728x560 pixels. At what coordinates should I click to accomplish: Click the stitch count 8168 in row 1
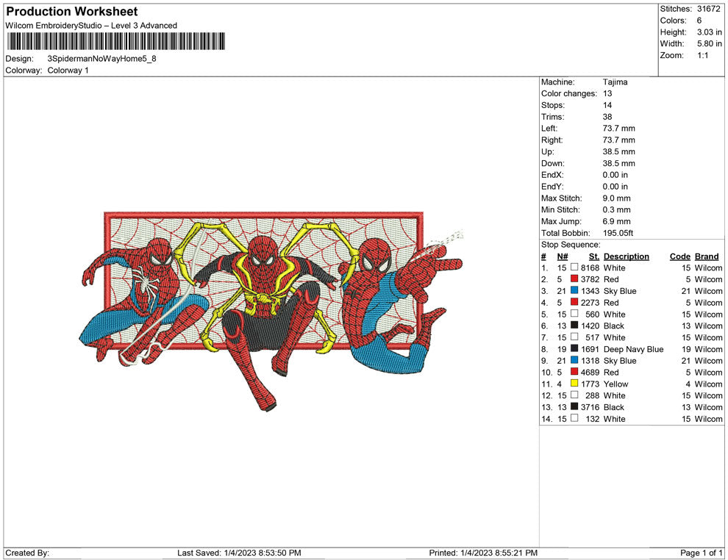pyautogui.click(x=590, y=268)
